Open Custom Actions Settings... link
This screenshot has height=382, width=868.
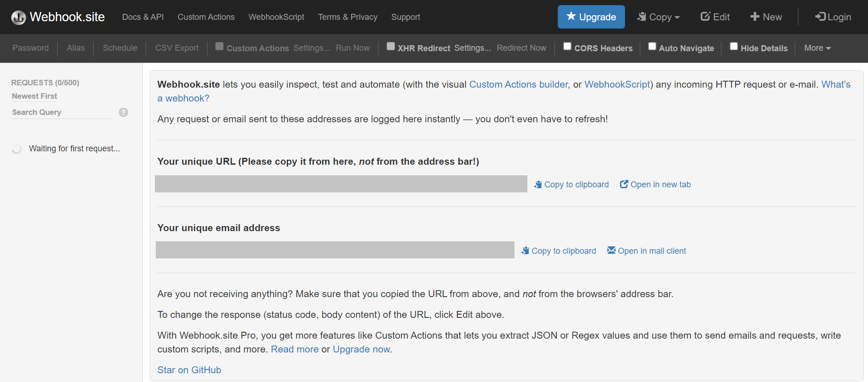point(312,48)
